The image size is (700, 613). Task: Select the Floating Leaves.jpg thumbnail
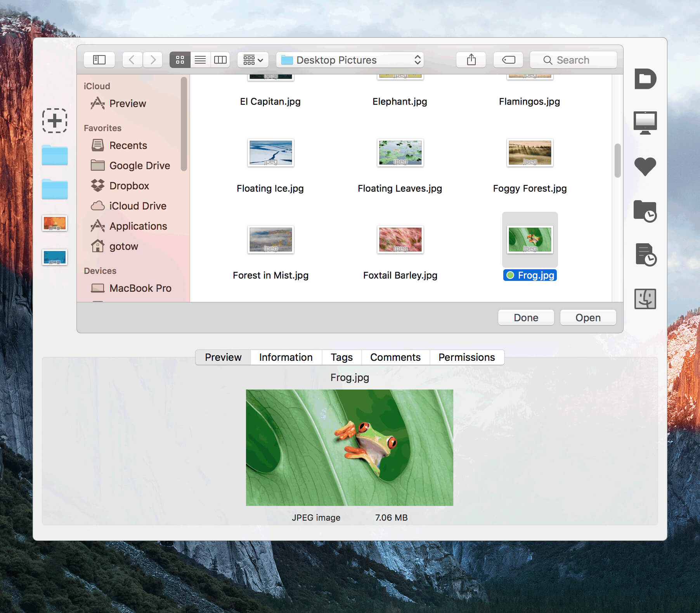point(400,153)
